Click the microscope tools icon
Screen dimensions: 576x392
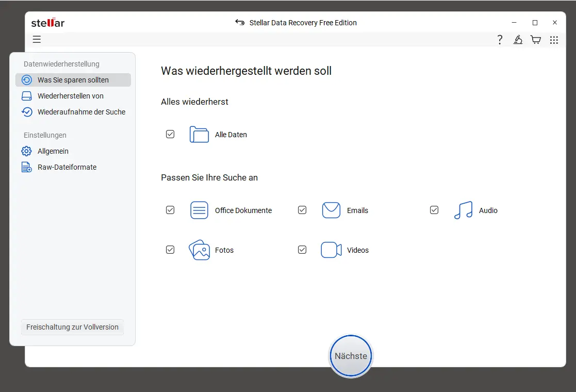point(518,40)
